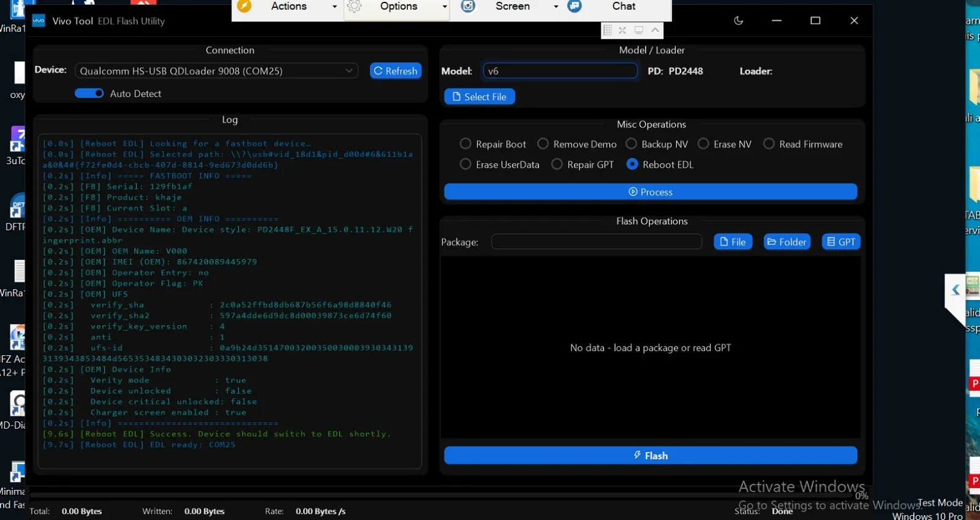Expand the Actions dropdown arrow

click(x=334, y=7)
